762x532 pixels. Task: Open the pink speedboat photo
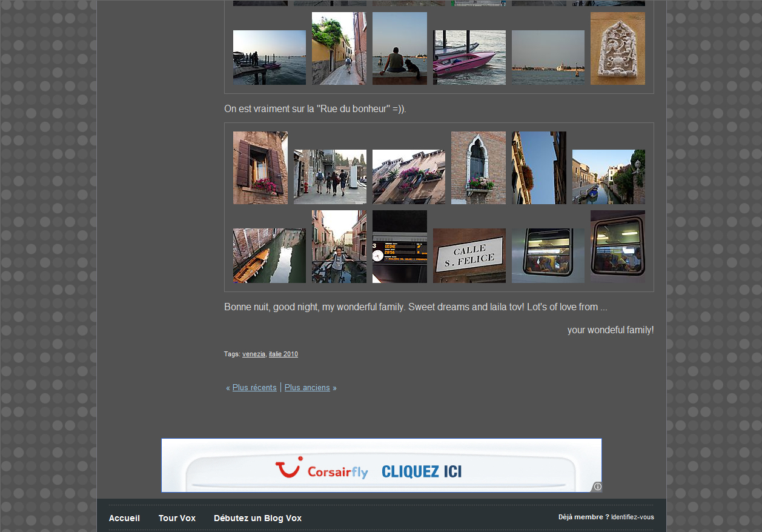click(469, 58)
